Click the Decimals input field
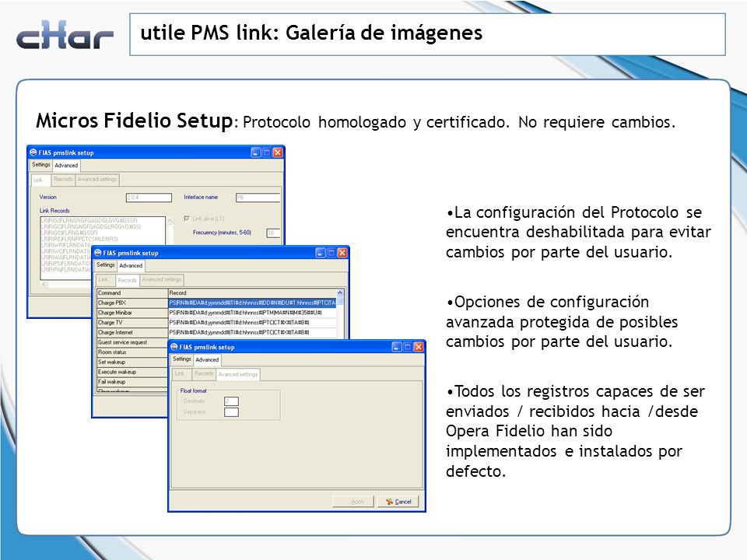Viewport: 747px width, 560px height. (x=231, y=401)
